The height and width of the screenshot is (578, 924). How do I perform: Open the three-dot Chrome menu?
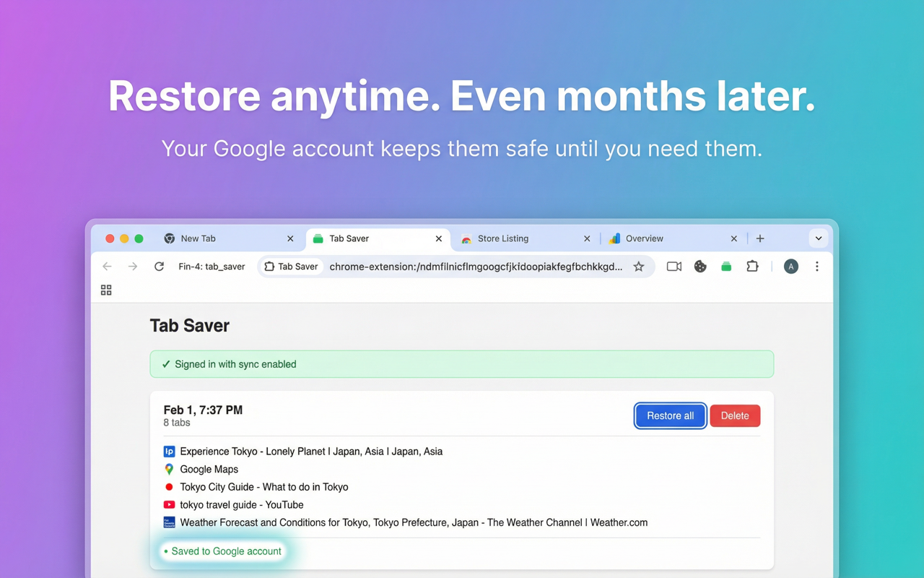point(816,266)
